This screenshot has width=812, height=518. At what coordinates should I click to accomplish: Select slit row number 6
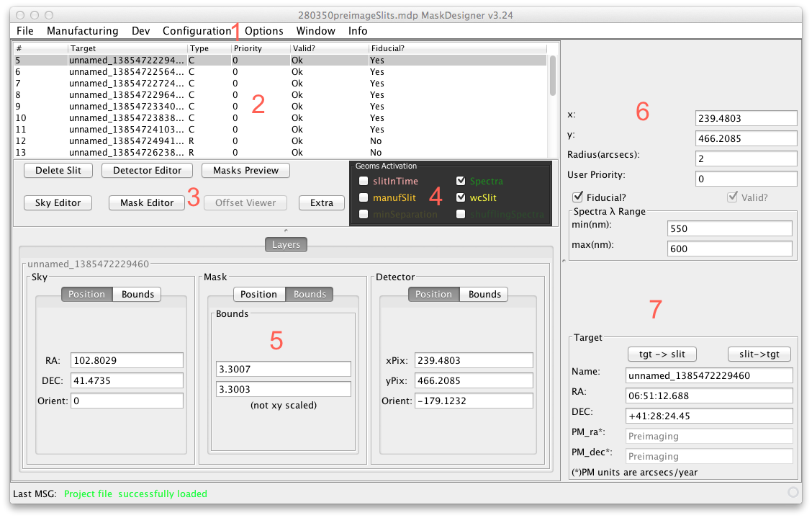tap(279, 72)
